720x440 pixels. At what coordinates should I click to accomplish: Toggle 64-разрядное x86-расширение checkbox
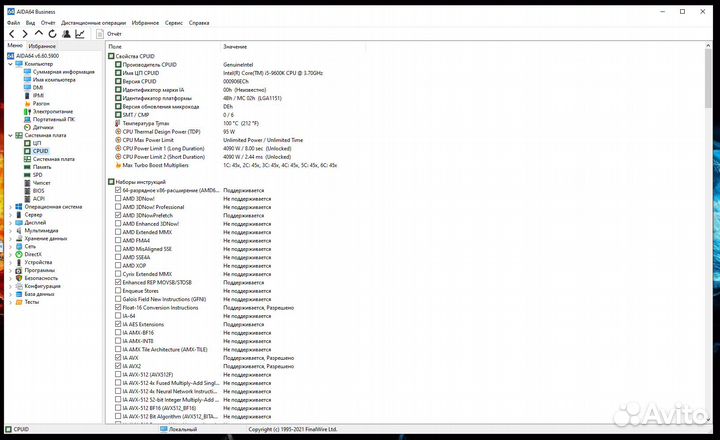118,190
